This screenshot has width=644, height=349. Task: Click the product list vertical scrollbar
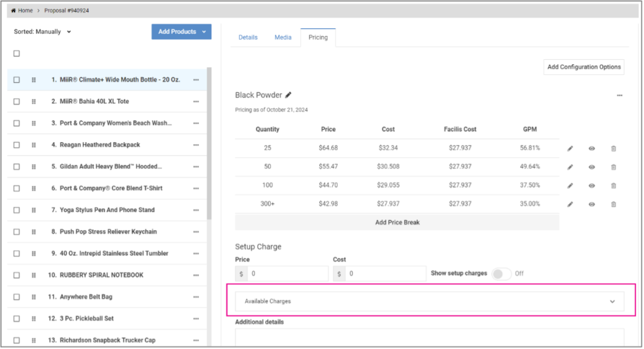click(x=209, y=144)
